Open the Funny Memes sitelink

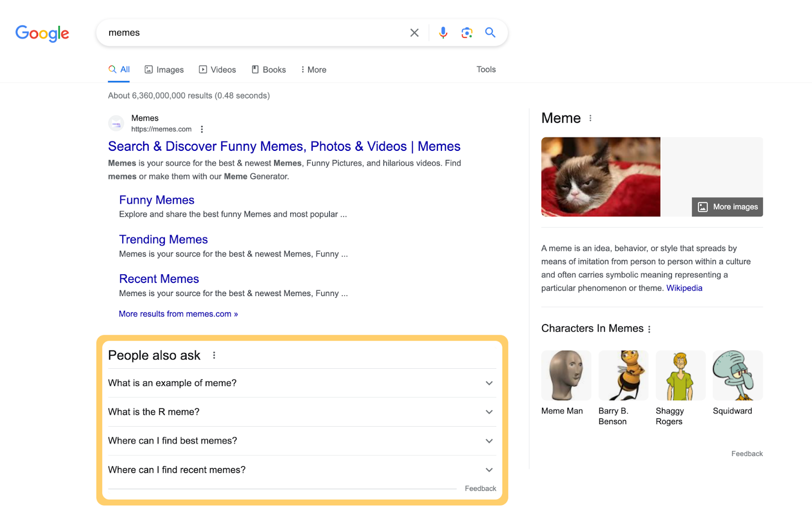point(157,200)
